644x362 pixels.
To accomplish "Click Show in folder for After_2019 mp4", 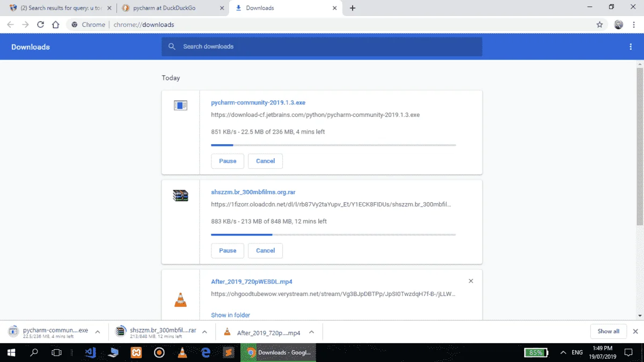I will tap(231, 315).
